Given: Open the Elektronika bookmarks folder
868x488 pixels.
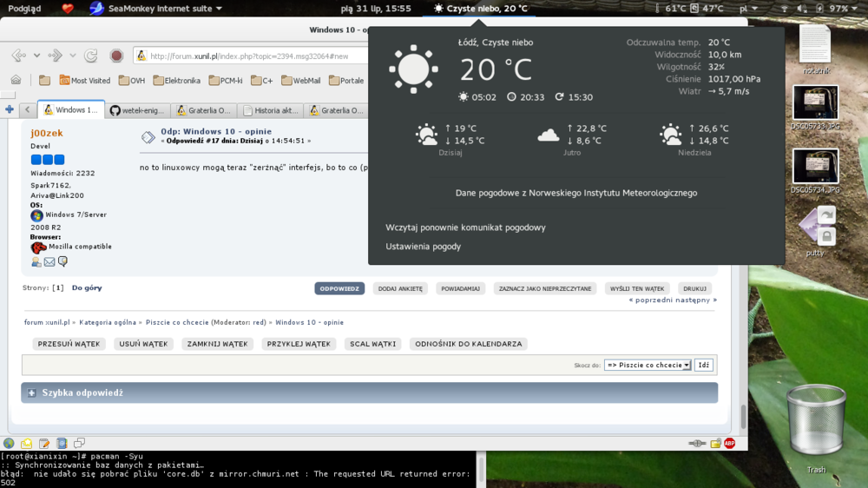Looking at the screenshot, I should point(176,80).
